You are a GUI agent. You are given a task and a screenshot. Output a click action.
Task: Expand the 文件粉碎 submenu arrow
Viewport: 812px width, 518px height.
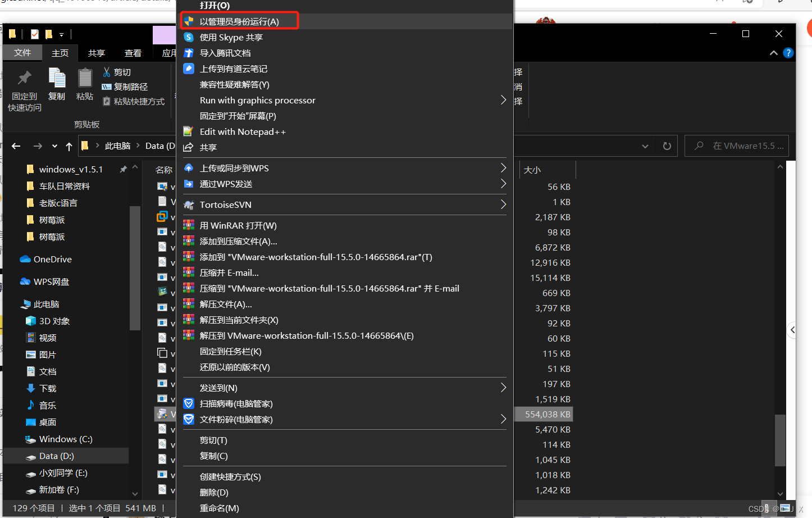pos(503,419)
